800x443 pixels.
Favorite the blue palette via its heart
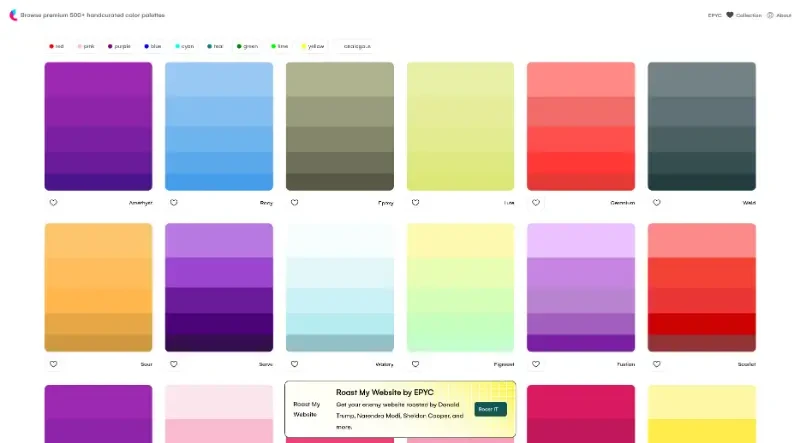pyautogui.click(x=174, y=202)
